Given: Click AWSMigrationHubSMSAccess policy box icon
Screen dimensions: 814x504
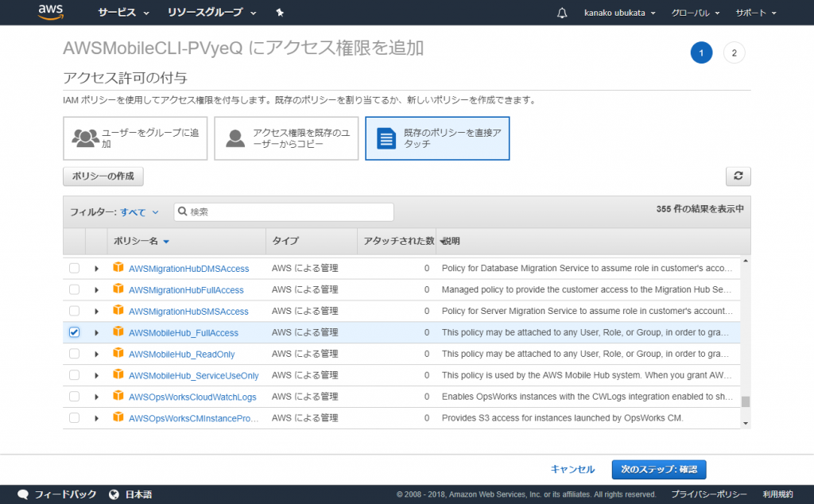Looking at the screenshot, I should coord(118,310).
